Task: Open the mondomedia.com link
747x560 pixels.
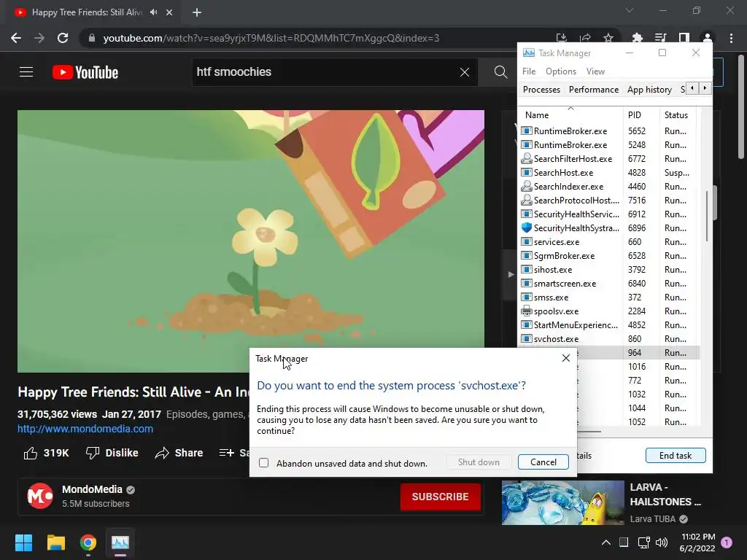Action: point(85,429)
